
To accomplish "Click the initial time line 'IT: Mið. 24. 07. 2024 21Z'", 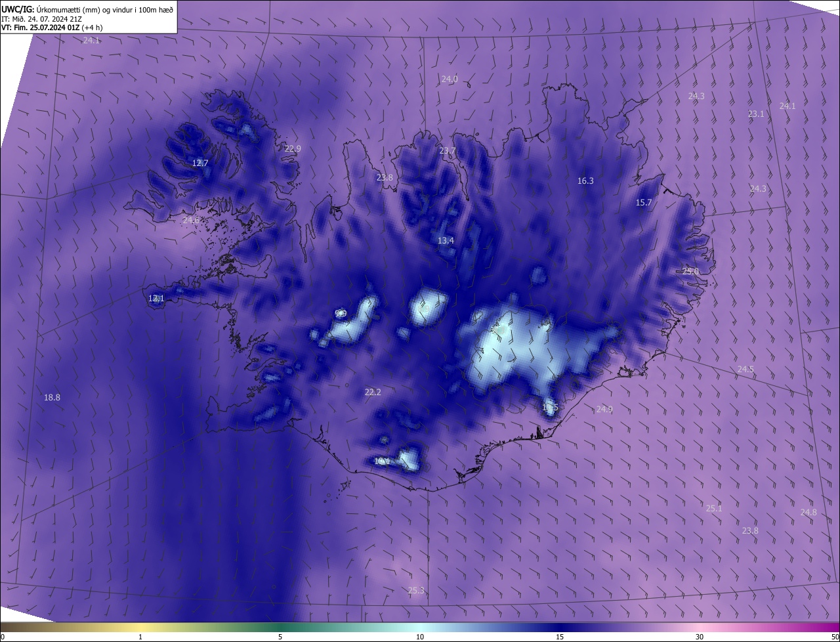I will coord(41,18).
